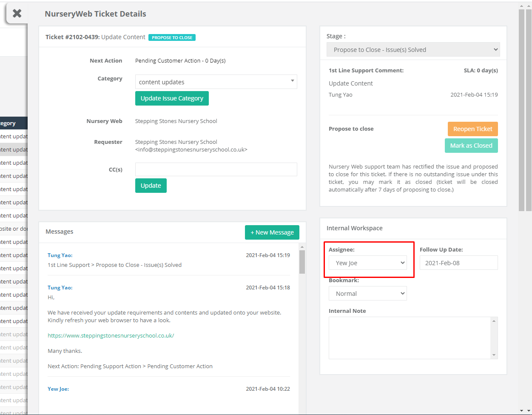Click the Messages panel scrollbar thumb
The width and height of the screenshot is (532, 415).
[x=302, y=262]
